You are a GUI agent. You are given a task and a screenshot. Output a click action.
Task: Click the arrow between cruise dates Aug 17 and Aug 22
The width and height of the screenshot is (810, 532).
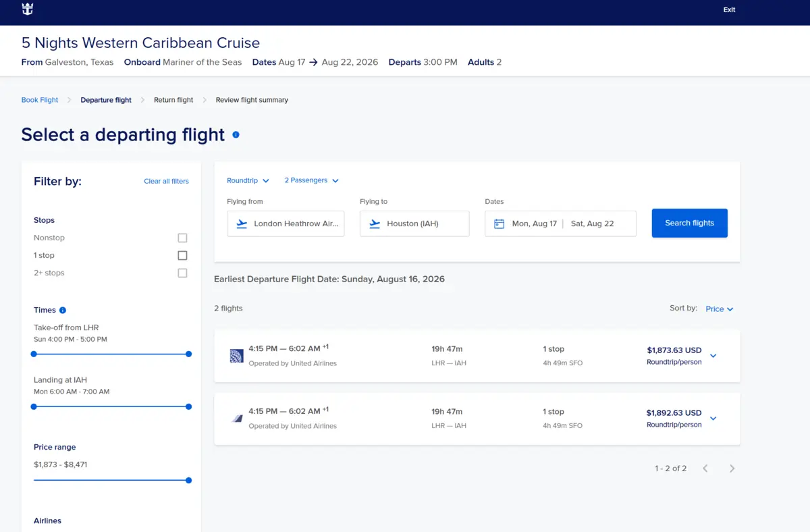[313, 62]
